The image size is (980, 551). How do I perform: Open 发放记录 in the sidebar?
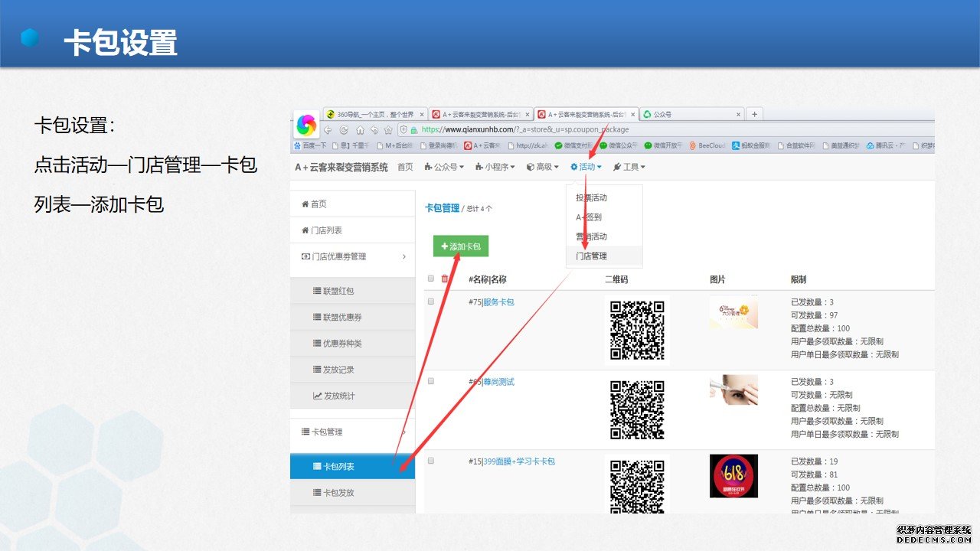click(353, 370)
